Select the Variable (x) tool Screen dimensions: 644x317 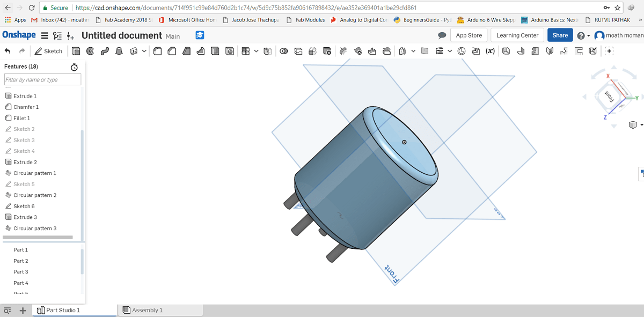point(490,51)
